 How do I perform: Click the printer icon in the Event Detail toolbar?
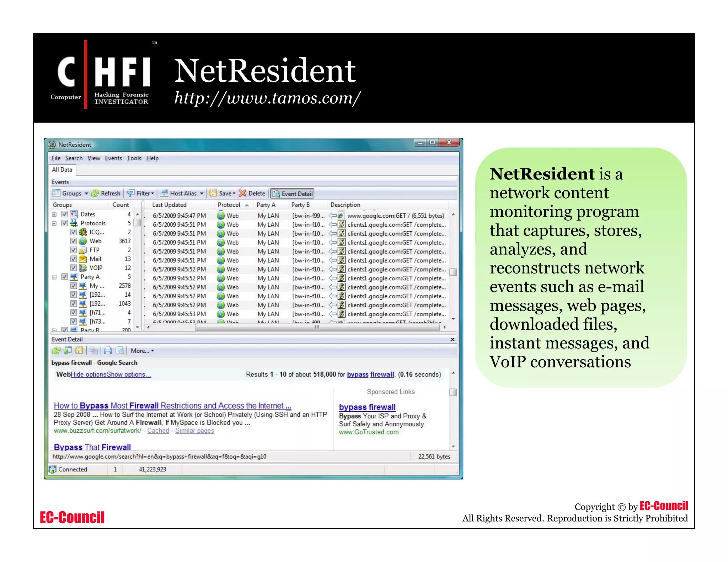pos(108,351)
